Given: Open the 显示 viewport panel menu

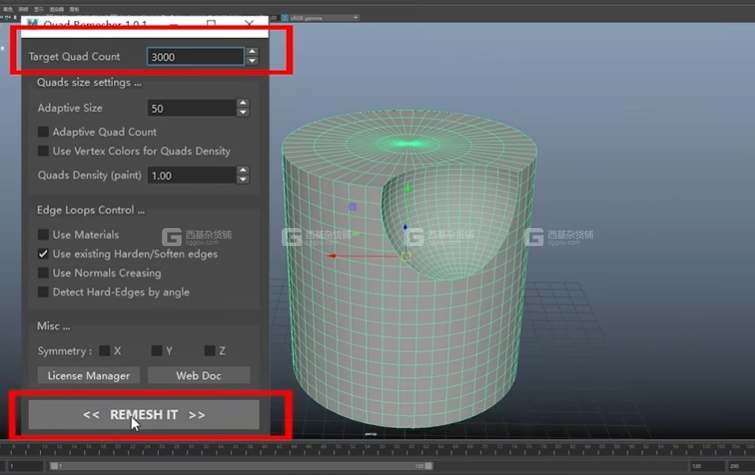Looking at the screenshot, I should 39,9.
